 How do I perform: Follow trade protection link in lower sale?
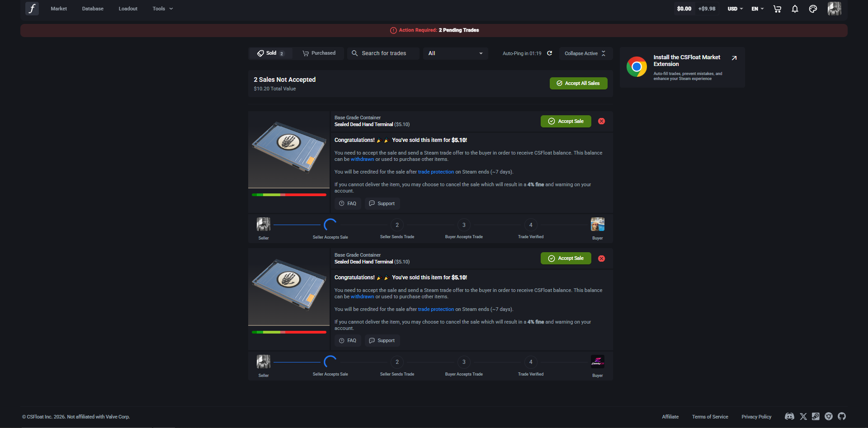click(x=436, y=309)
